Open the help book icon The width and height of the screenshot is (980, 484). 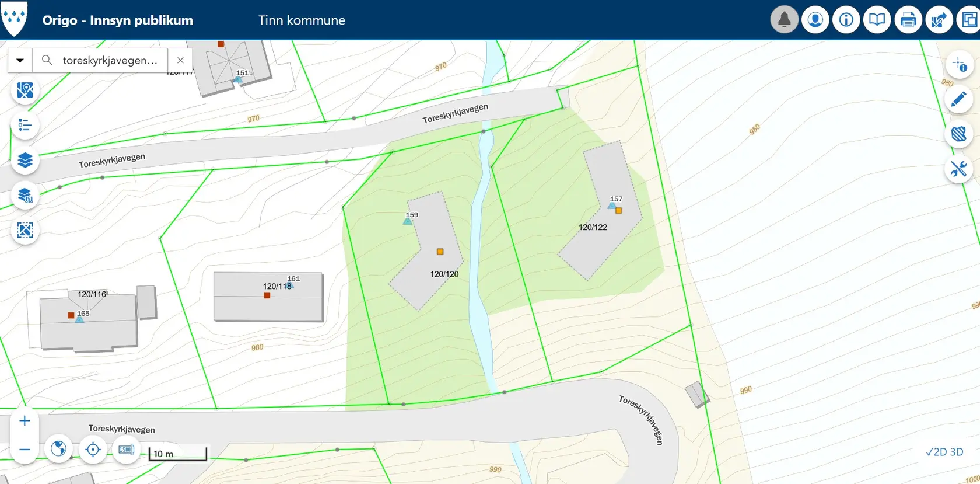coord(877,20)
